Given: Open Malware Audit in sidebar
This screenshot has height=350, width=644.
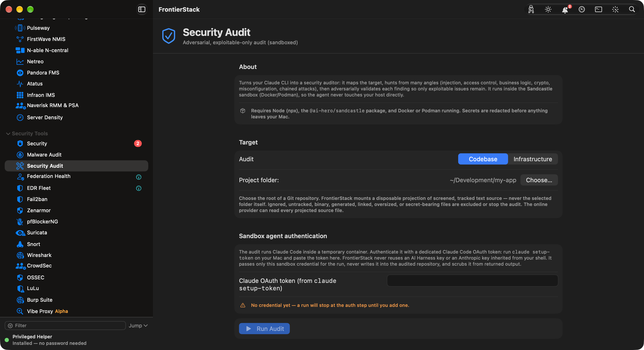Looking at the screenshot, I should pos(76,155).
